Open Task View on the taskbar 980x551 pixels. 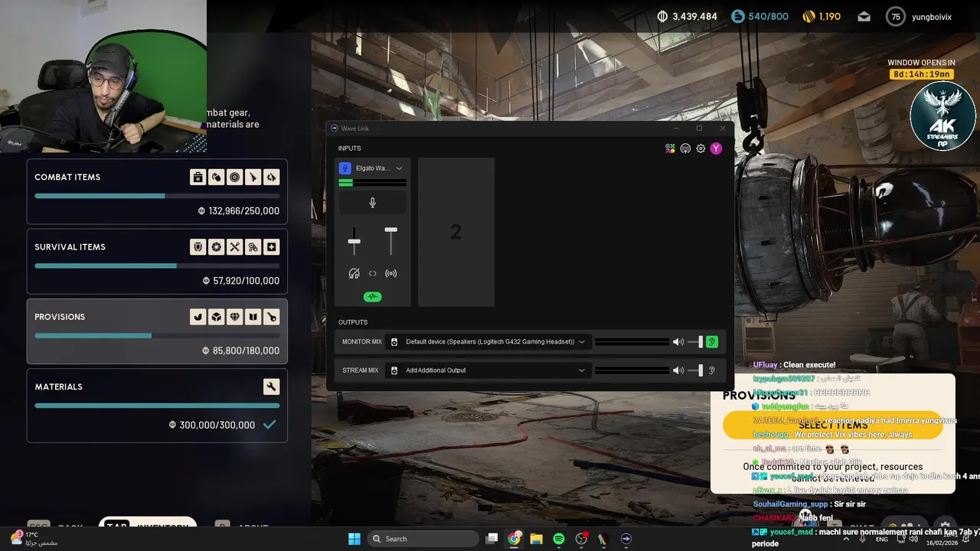[x=492, y=539]
